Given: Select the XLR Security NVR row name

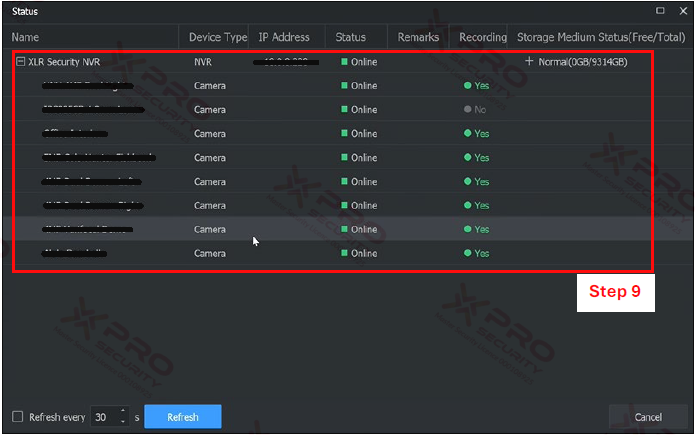Looking at the screenshot, I should [x=64, y=62].
